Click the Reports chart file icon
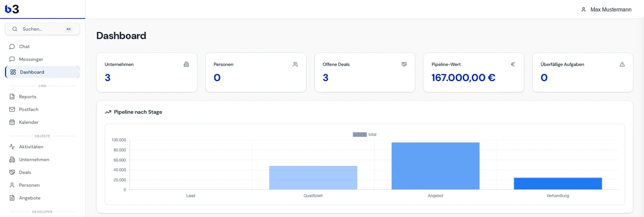The width and height of the screenshot is (644, 217). (x=12, y=97)
